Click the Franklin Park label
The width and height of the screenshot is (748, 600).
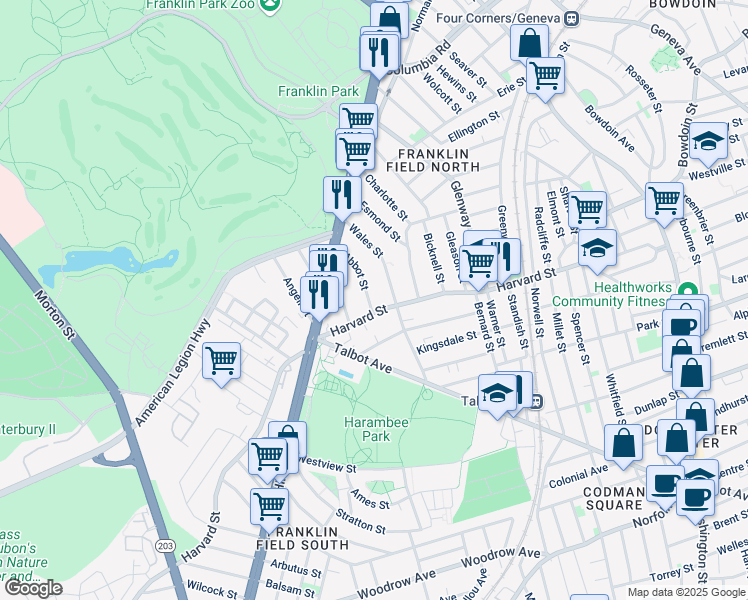click(318, 91)
